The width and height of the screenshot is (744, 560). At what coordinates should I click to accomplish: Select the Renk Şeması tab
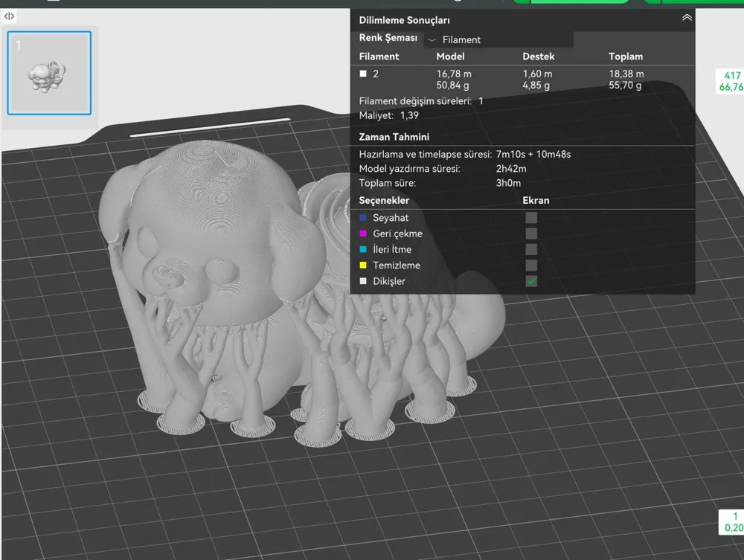tap(388, 37)
